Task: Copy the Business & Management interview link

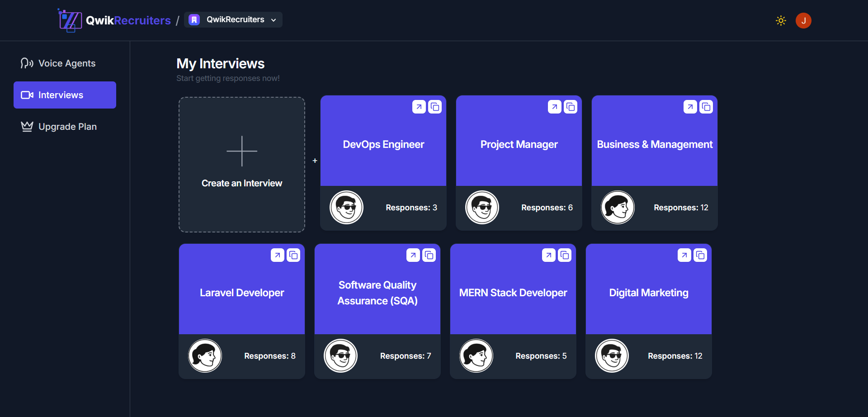Action: [706, 107]
